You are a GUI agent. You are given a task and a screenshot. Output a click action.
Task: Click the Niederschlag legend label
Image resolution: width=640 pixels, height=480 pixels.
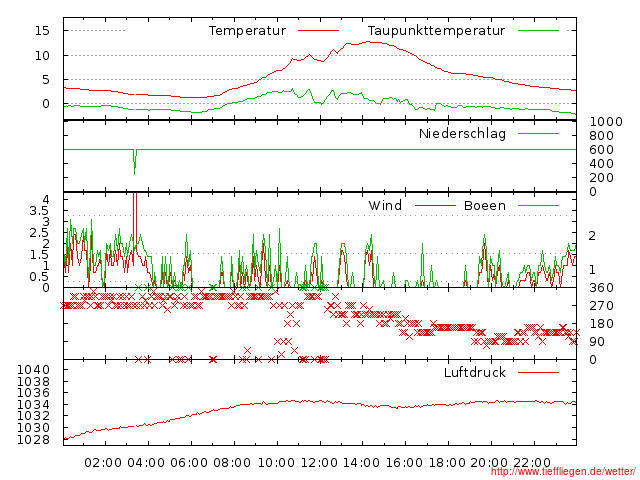click(462, 134)
